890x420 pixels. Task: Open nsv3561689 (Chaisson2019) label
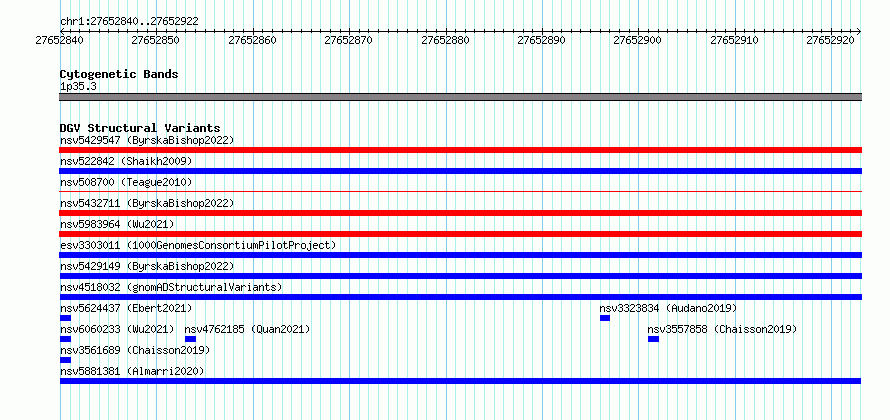(135, 350)
